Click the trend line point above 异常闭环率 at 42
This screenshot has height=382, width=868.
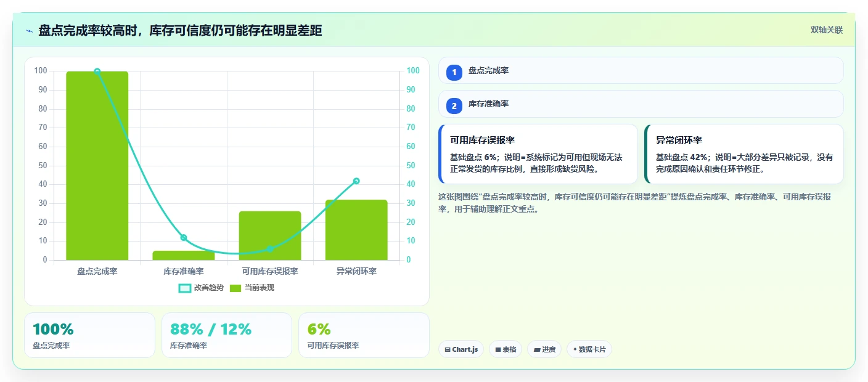(x=356, y=181)
